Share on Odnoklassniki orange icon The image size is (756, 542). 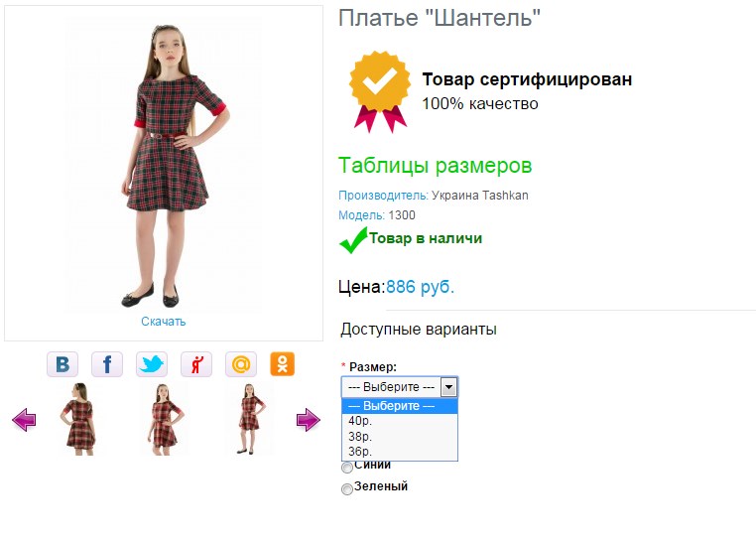[x=282, y=364]
